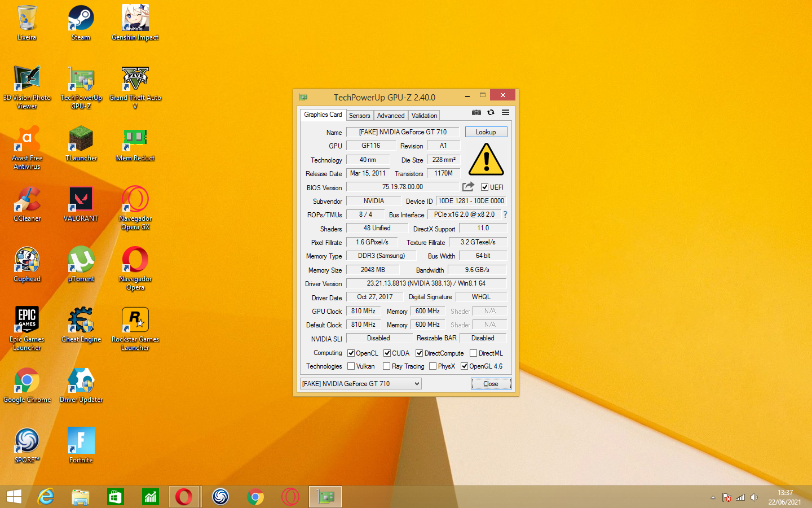Select the VALORANT desktop icon
This screenshot has height=508, width=812.
81,204
